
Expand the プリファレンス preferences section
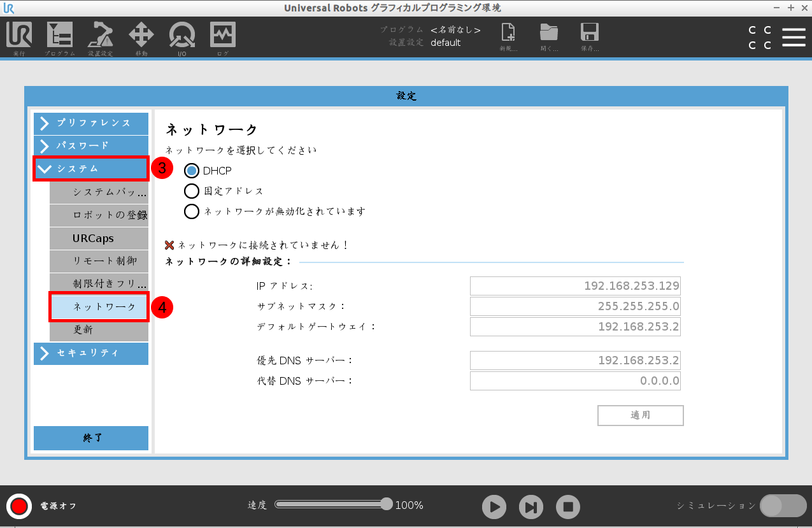click(x=91, y=123)
